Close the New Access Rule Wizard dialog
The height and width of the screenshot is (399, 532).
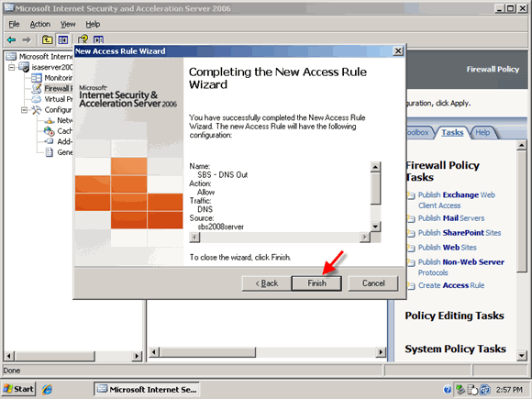[x=398, y=51]
